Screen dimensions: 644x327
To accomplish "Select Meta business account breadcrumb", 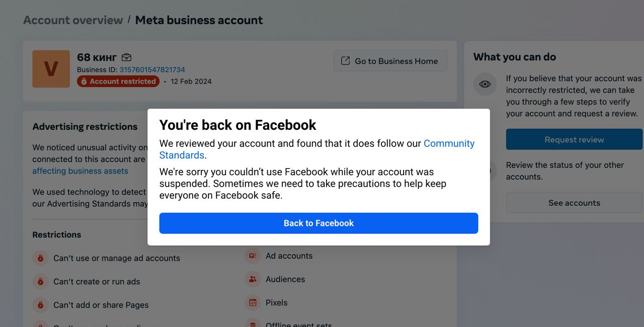I will [x=199, y=20].
